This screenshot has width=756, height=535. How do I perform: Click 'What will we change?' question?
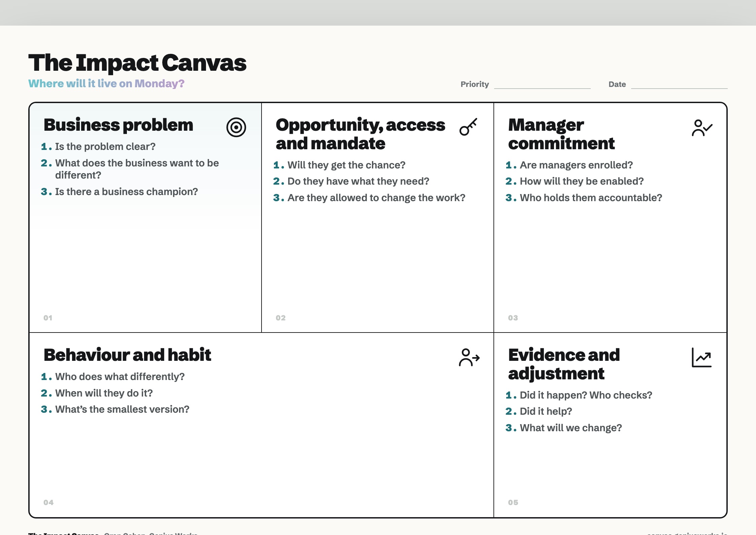coord(571,428)
